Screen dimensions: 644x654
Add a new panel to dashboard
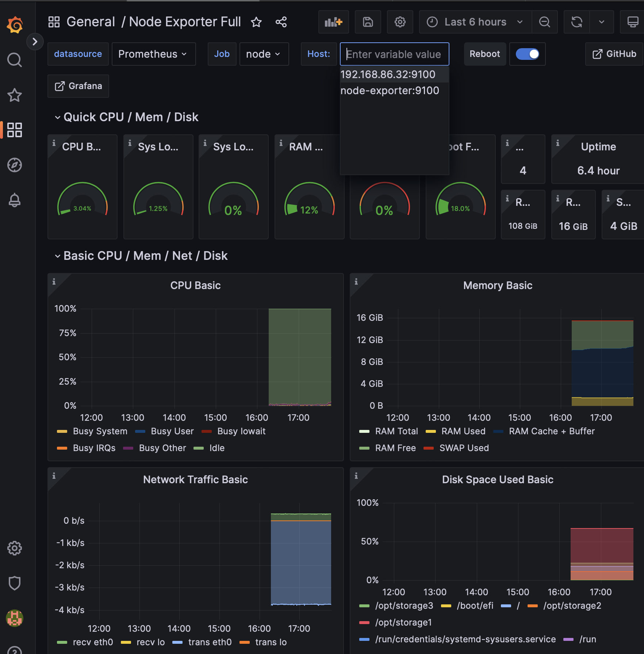tap(334, 22)
